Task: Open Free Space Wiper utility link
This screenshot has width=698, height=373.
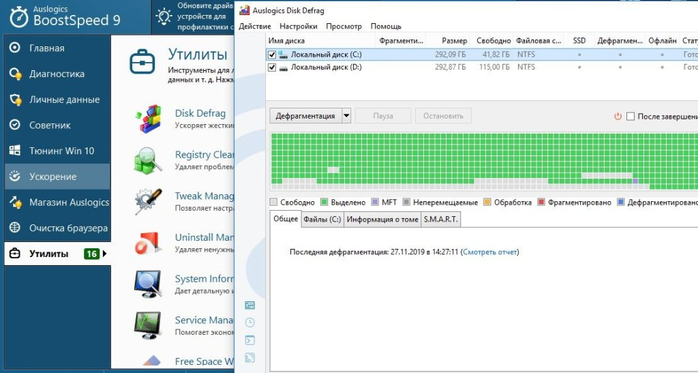Action: click(x=204, y=361)
